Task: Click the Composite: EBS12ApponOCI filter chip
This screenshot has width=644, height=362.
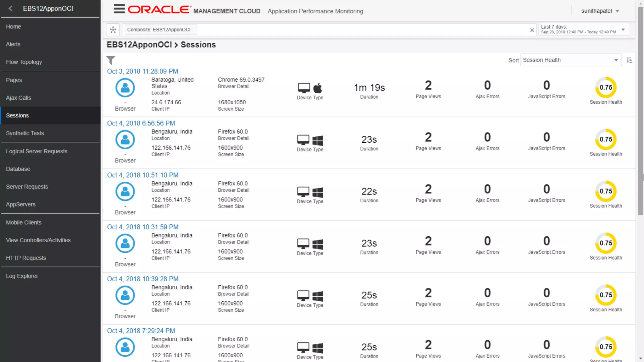Action: pyautogui.click(x=161, y=30)
